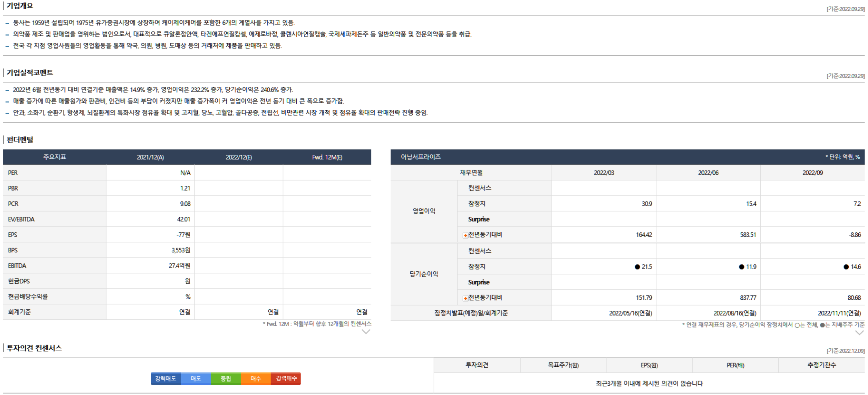Click the 2022/11/11(연결) announcement date cell
The width and height of the screenshot is (868, 395).
(839, 314)
